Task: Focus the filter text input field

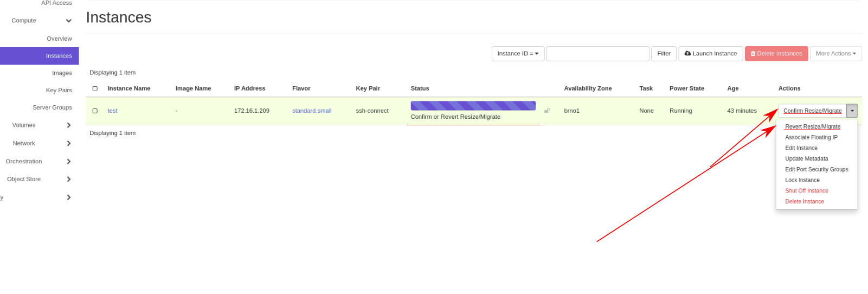Action: pos(597,54)
